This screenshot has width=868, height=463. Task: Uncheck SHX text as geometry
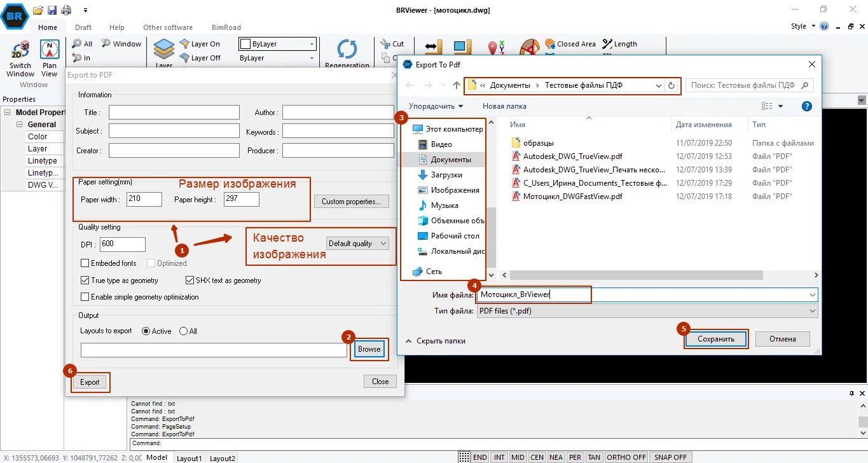(189, 280)
